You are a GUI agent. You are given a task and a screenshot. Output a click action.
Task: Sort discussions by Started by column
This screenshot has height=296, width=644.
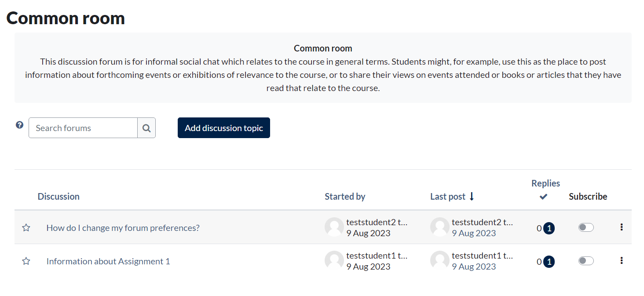pyautogui.click(x=345, y=197)
